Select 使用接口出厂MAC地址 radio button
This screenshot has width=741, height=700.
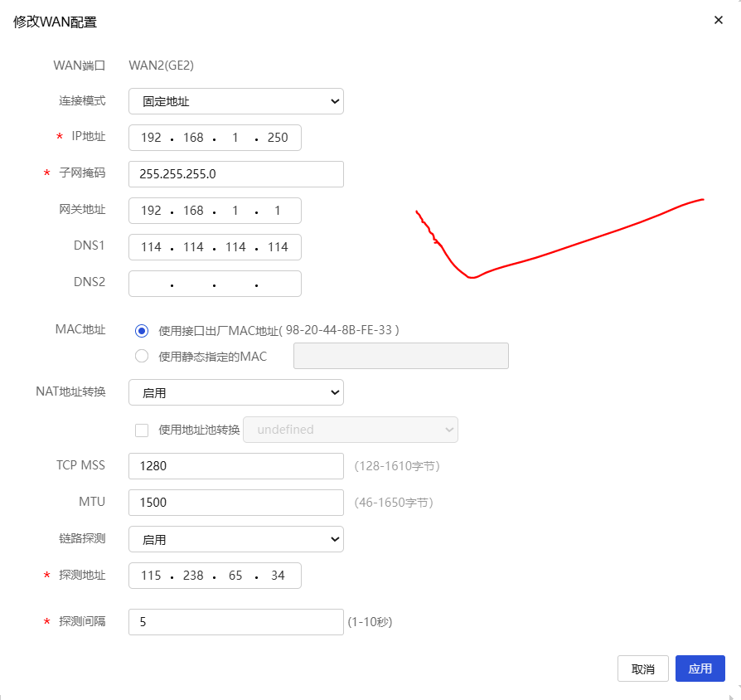point(142,330)
